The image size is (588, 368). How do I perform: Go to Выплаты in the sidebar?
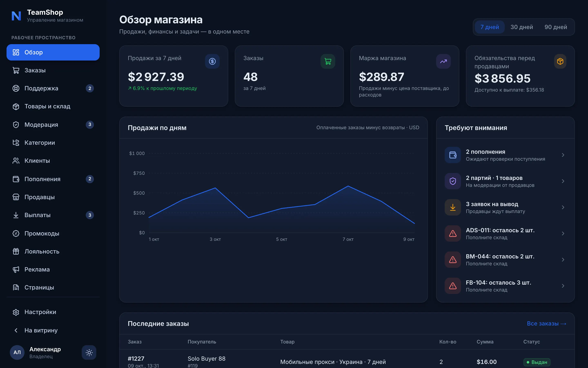53,215
